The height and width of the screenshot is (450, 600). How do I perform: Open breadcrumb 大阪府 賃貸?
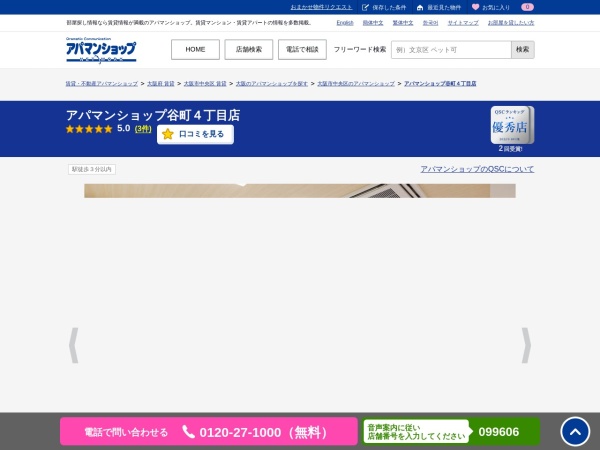click(x=161, y=83)
